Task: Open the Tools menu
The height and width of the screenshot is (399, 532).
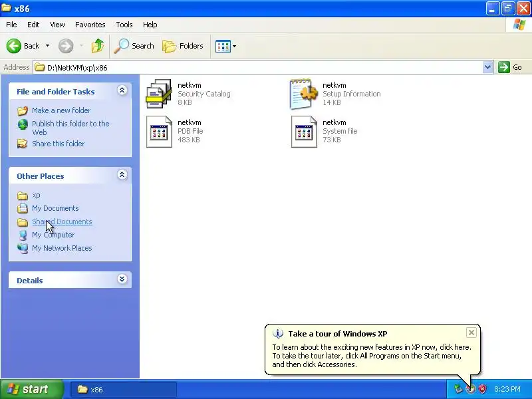Action: (124, 25)
